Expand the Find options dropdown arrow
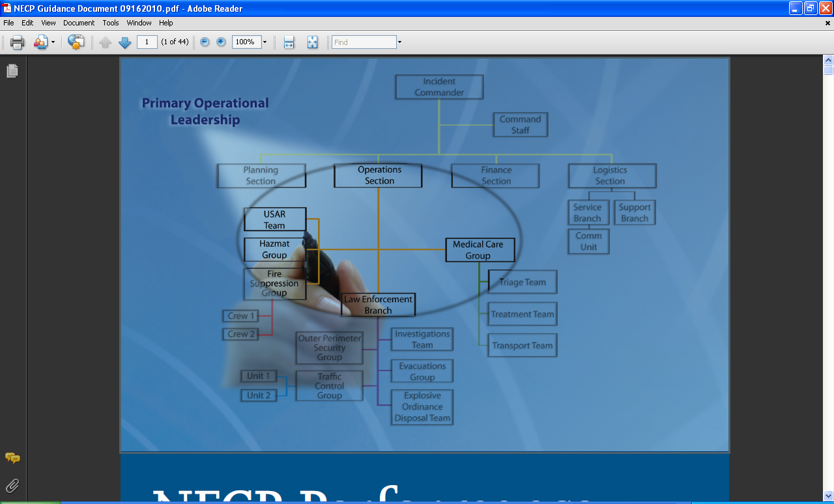834x504 pixels. 399,42
